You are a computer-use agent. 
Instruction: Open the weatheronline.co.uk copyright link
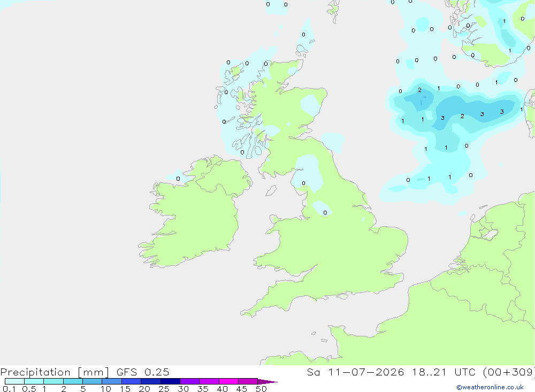pyautogui.click(x=490, y=387)
